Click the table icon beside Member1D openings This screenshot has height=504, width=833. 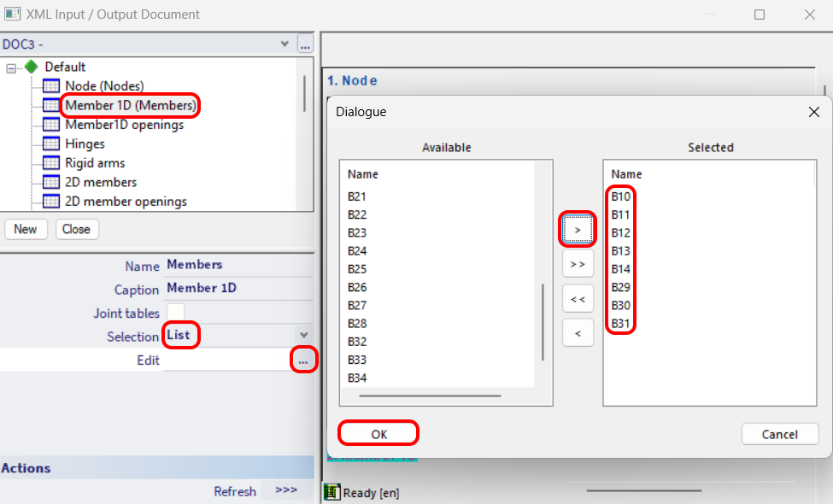click(x=51, y=124)
